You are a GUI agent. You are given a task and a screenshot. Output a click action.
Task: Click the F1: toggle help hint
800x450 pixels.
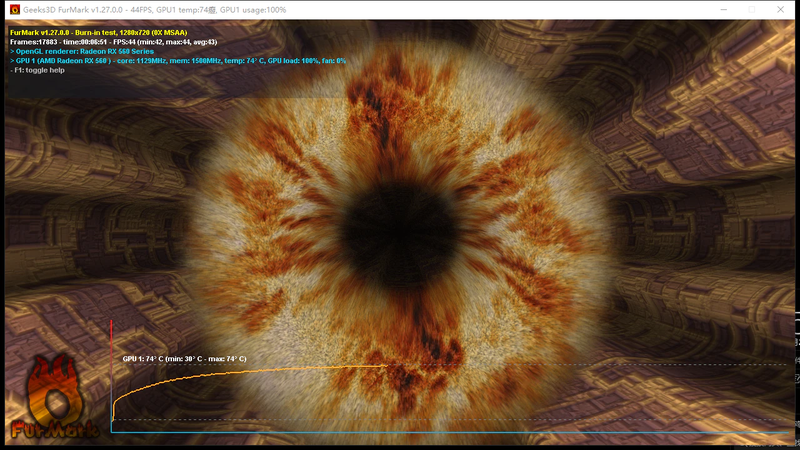tap(36, 71)
